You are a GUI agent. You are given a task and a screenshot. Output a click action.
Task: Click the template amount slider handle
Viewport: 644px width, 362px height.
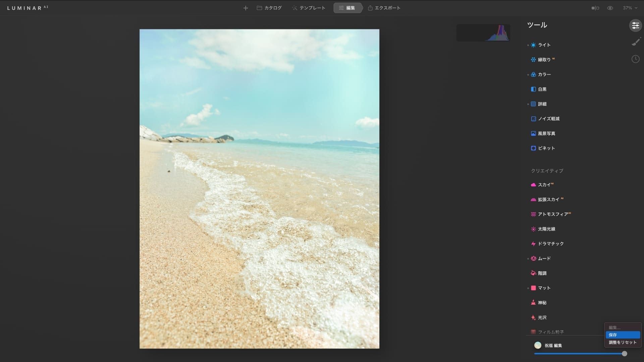(624, 354)
